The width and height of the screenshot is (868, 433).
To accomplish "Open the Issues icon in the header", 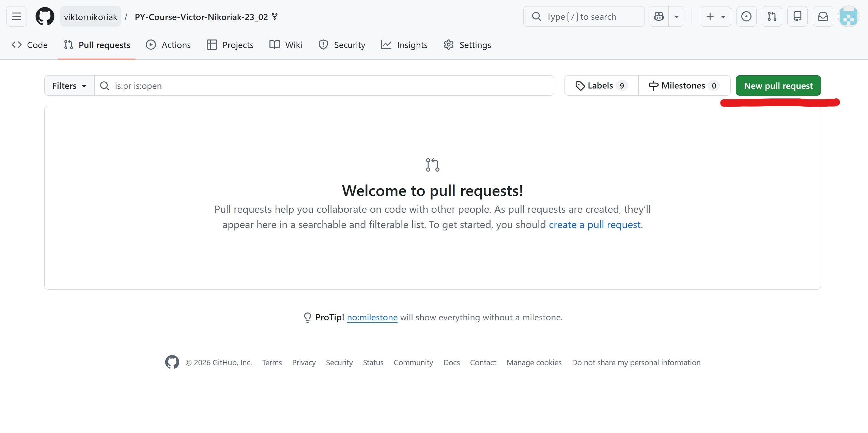I will point(746,16).
